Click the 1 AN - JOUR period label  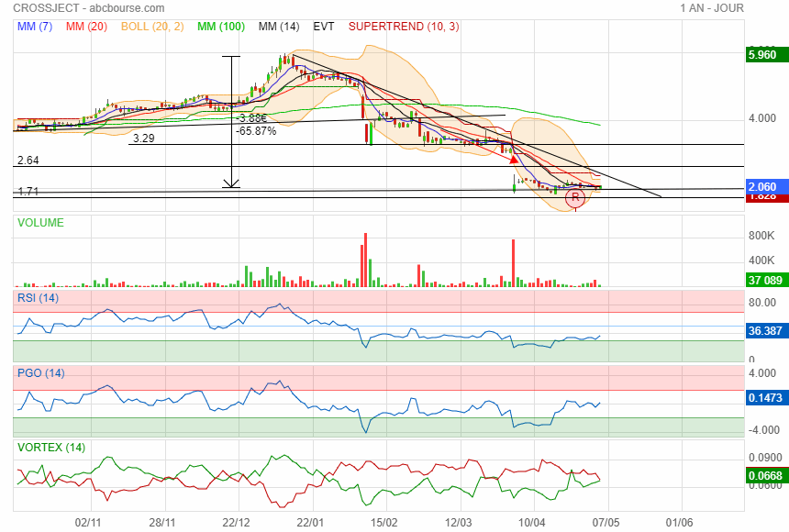[712, 8]
